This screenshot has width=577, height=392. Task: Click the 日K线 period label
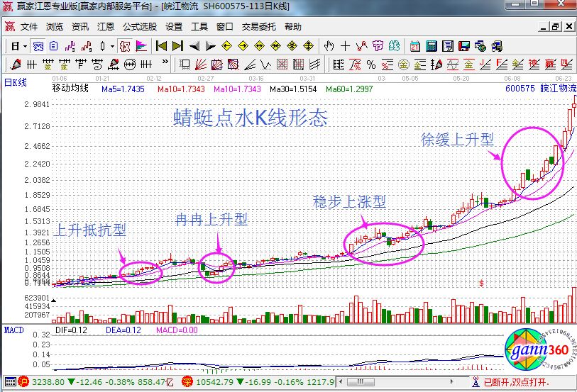tap(16, 82)
